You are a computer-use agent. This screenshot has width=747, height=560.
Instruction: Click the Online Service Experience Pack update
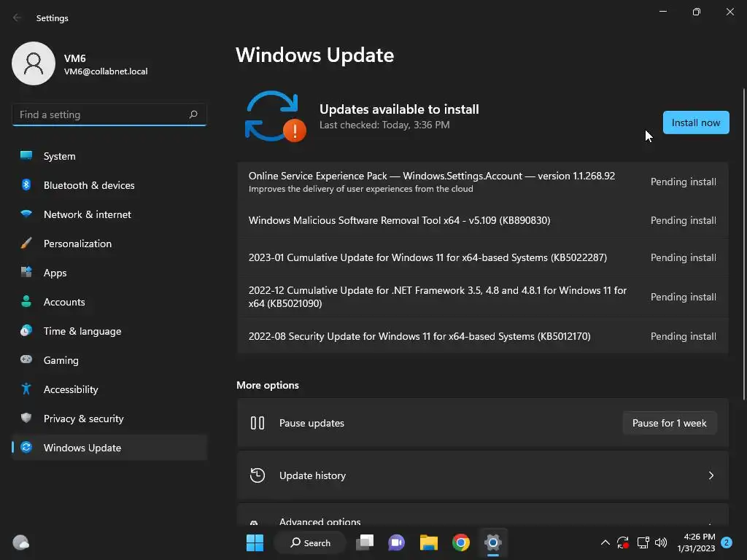pyautogui.click(x=483, y=182)
